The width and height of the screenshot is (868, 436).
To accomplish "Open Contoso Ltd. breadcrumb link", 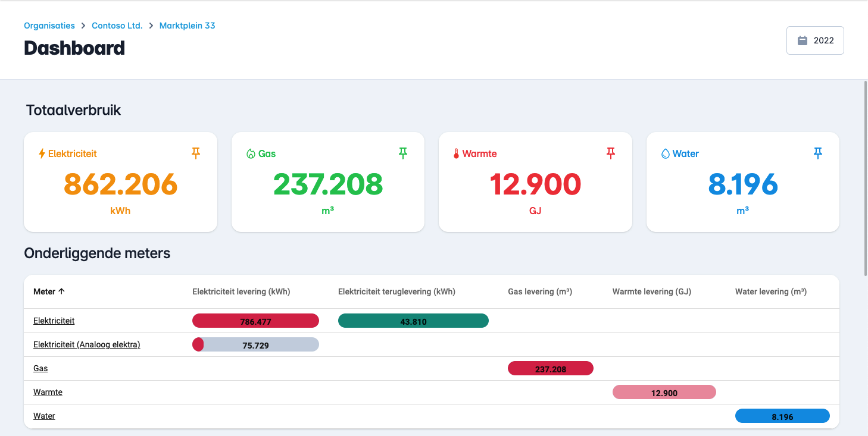I will [x=117, y=26].
